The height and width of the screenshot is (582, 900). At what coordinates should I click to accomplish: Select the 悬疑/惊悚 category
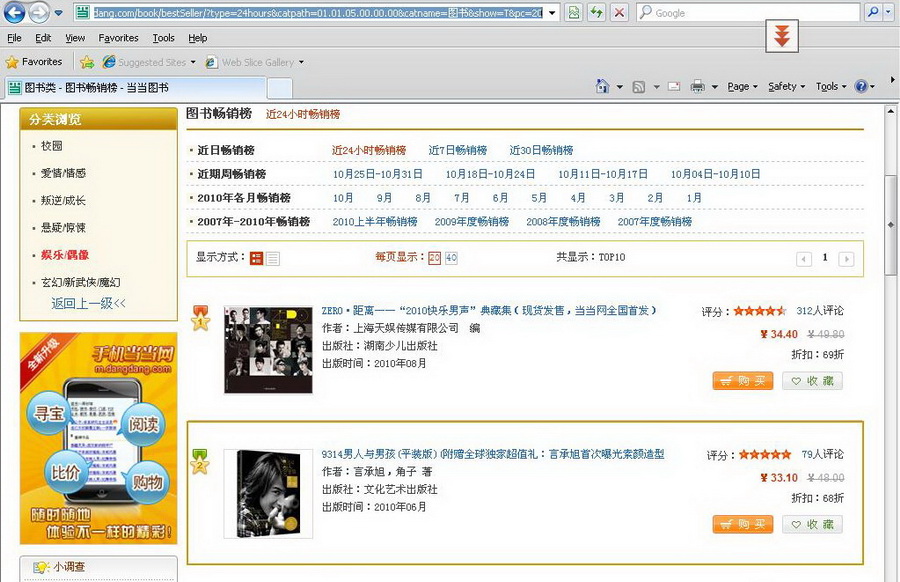pyautogui.click(x=63, y=227)
